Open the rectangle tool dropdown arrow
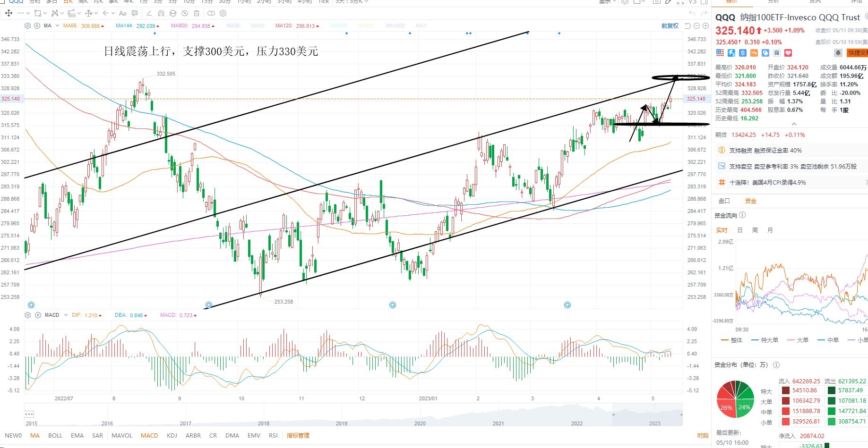The image size is (868, 448). [x=45, y=13]
